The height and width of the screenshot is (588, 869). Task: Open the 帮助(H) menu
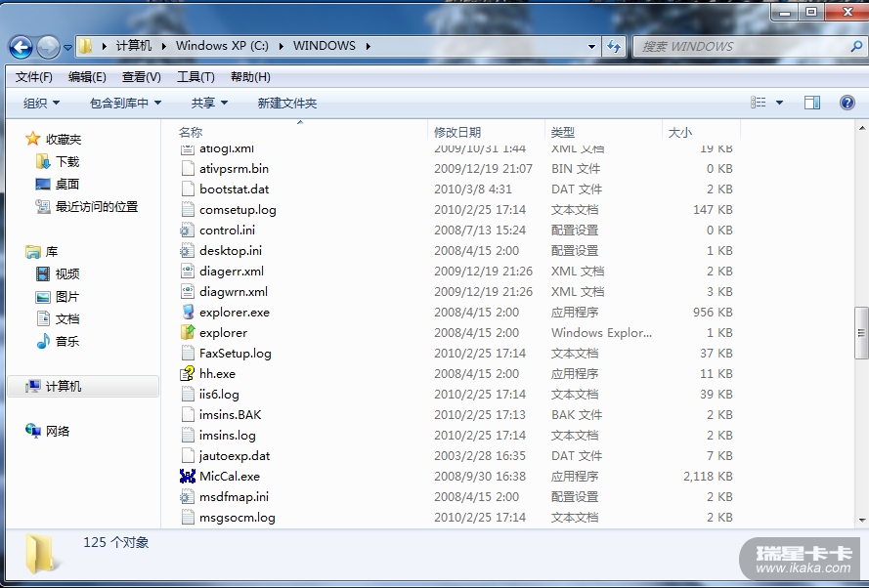tap(250, 77)
